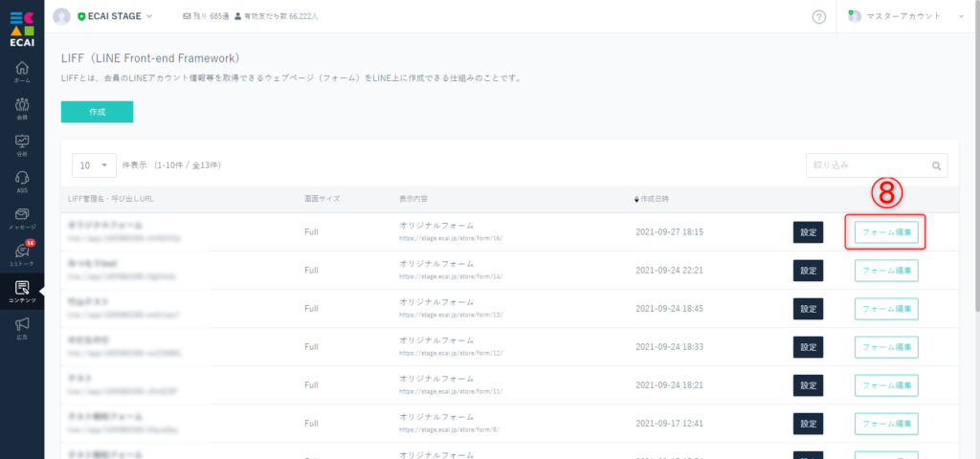This screenshot has width=980, height=459.
Task: Click フォーム編集 for 2021-09-24 18:33 row
Action: [x=886, y=347]
